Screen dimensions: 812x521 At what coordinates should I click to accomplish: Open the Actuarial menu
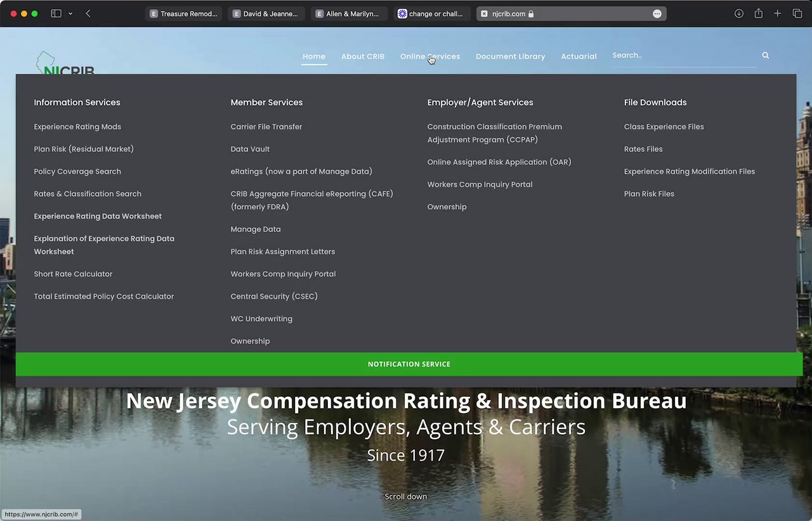click(x=579, y=56)
